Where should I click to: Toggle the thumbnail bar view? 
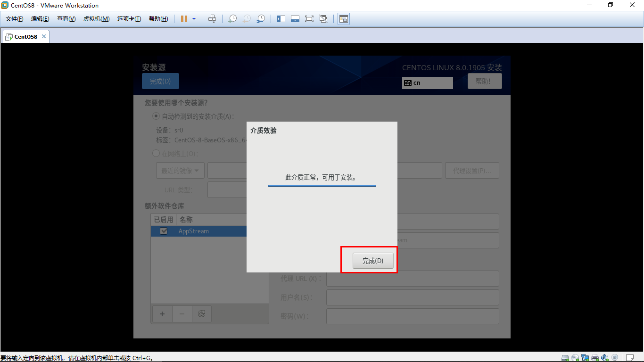pos(295,19)
